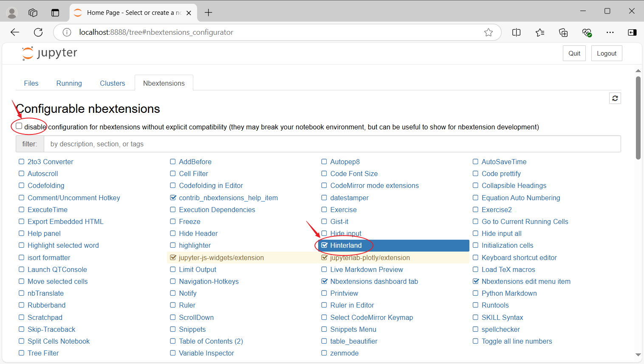Click the browser address bar URL
The width and height of the screenshot is (644, 364).
(156, 32)
